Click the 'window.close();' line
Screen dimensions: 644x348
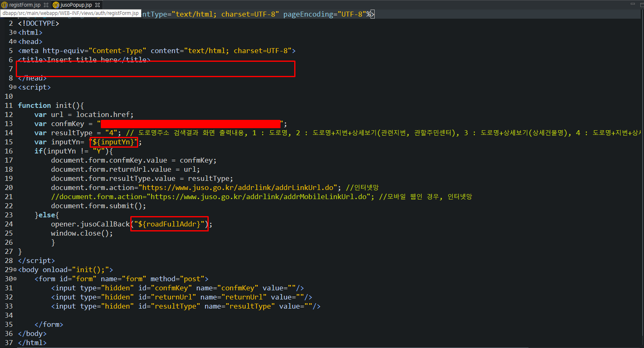tap(82, 233)
